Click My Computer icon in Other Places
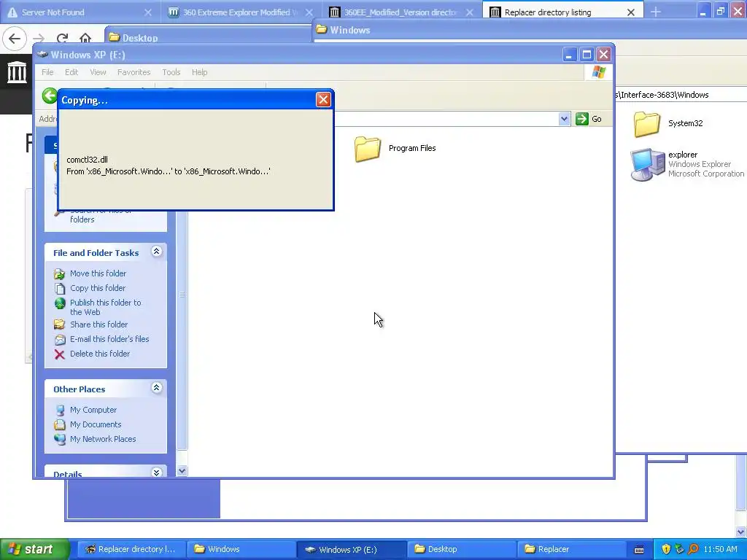 click(60, 410)
